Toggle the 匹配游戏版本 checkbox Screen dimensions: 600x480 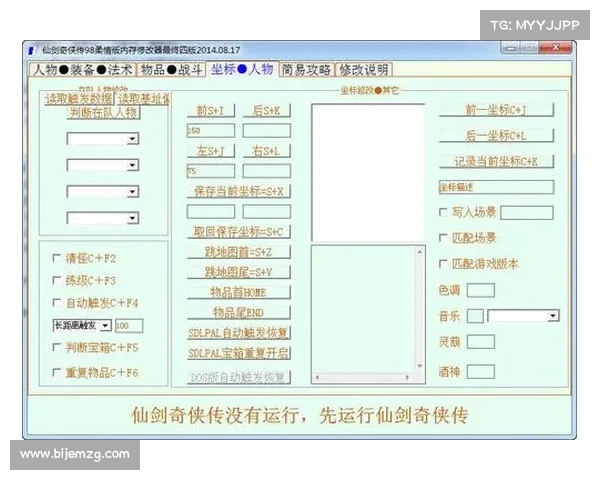pyautogui.click(x=443, y=263)
